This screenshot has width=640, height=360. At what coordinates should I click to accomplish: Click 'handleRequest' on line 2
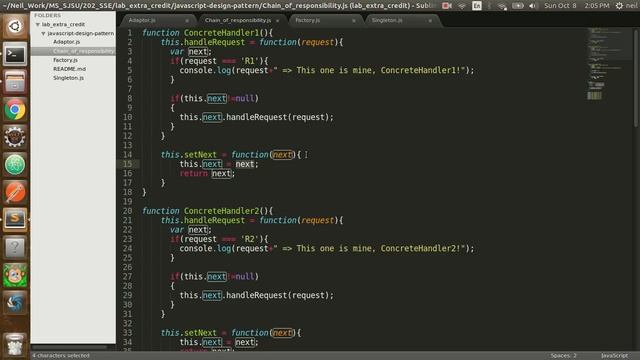click(x=214, y=42)
